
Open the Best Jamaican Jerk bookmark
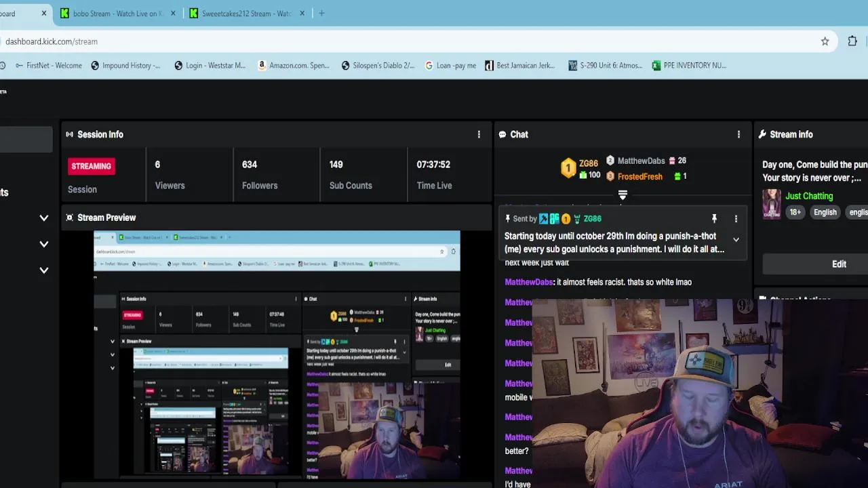[x=519, y=66]
